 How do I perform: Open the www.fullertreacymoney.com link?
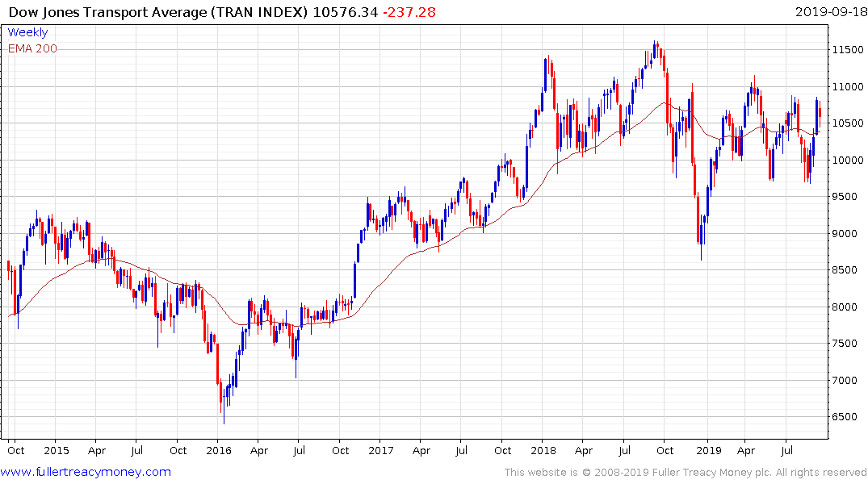[86, 472]
